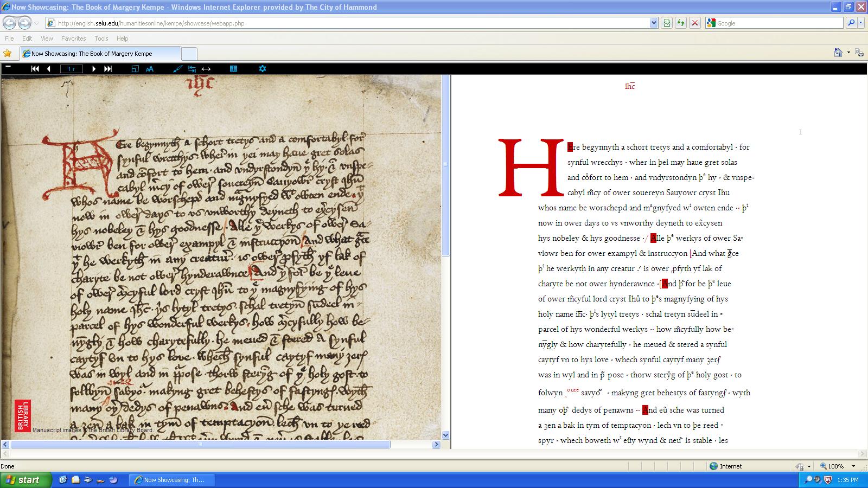Click manuscript horizontal scrollbar right arrow
The image size is (868, 488).
[436, 445]
